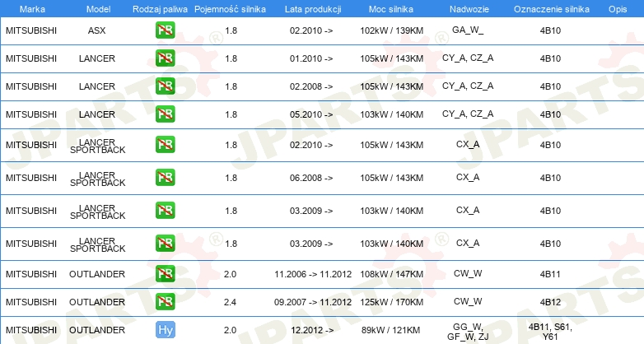The width and height of the screenshot is (644, 344).
Task: Select CW_W body cell in 4B12 row
Action: [468, 301]
